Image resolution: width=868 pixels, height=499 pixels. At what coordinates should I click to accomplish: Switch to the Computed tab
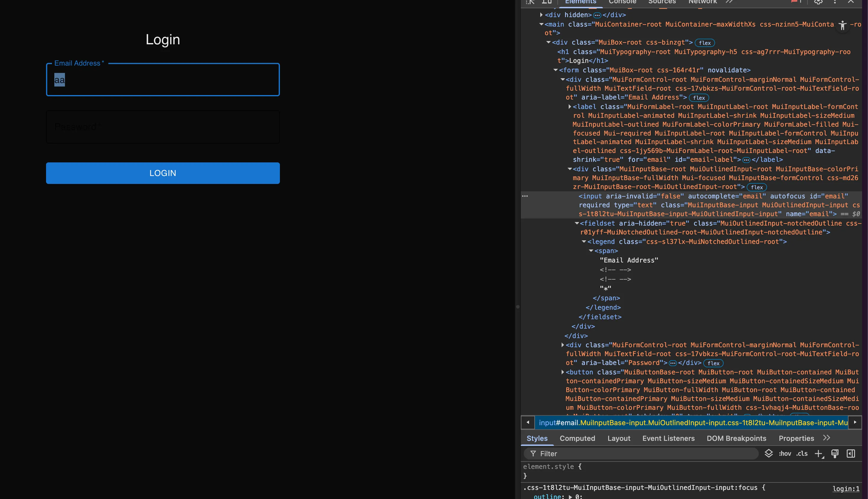pyautogui.click(x=577, y=438)
